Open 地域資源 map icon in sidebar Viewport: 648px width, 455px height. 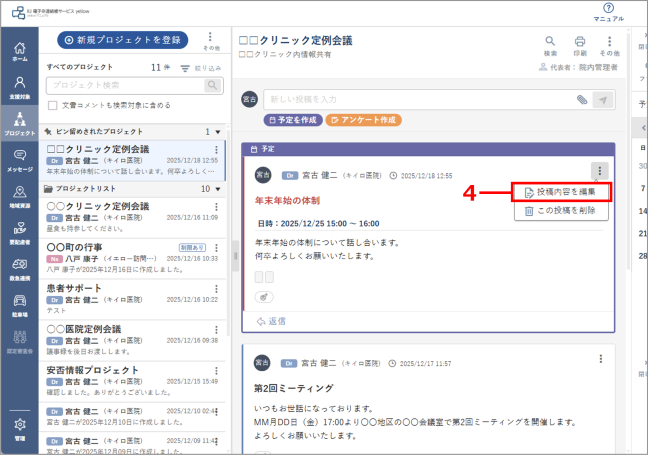tap(19, 197)
